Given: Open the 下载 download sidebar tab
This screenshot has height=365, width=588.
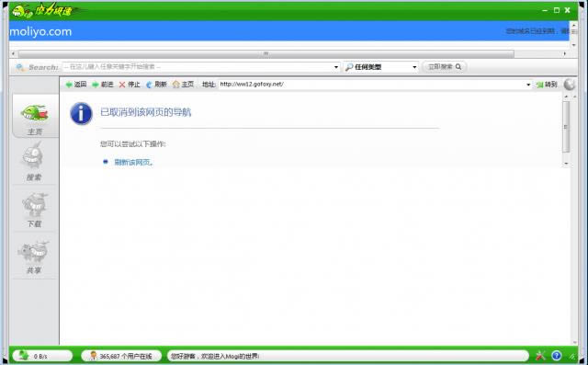Looking at the screenshot, I should click(35, 210).
